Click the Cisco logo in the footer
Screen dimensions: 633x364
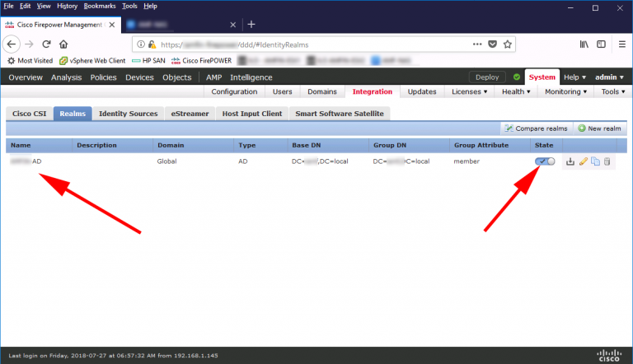609,356
